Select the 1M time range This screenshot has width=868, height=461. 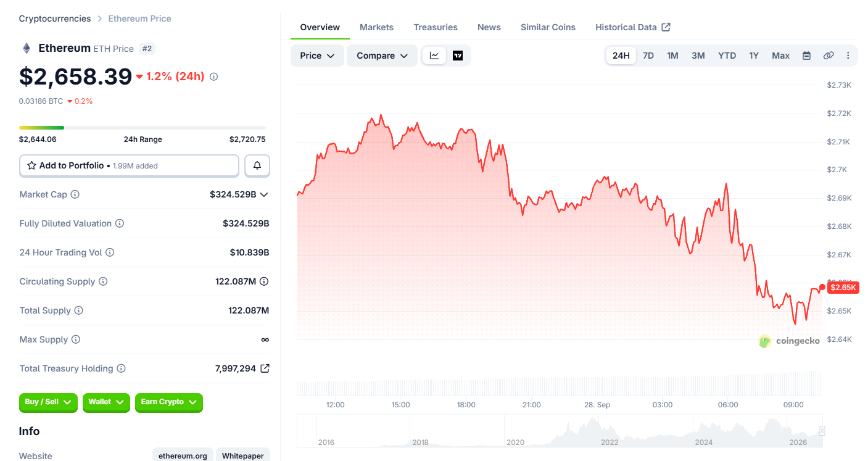(672, 56)
